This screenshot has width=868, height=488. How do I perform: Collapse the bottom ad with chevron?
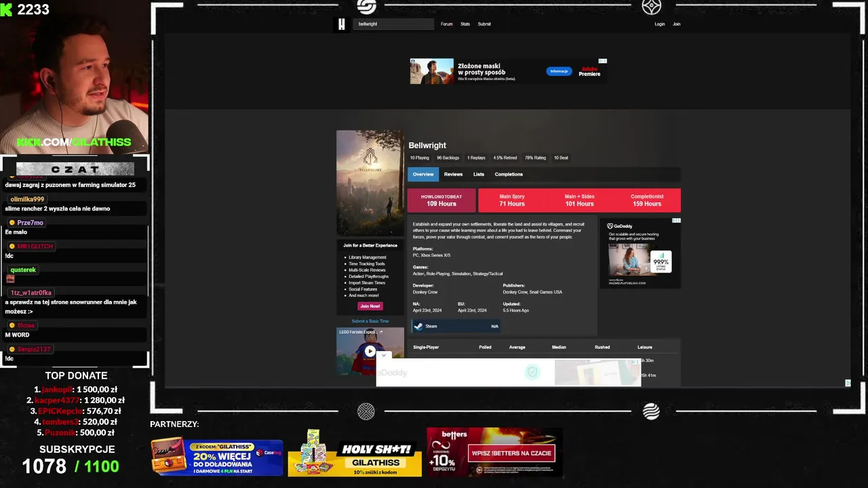pos(383,355)
